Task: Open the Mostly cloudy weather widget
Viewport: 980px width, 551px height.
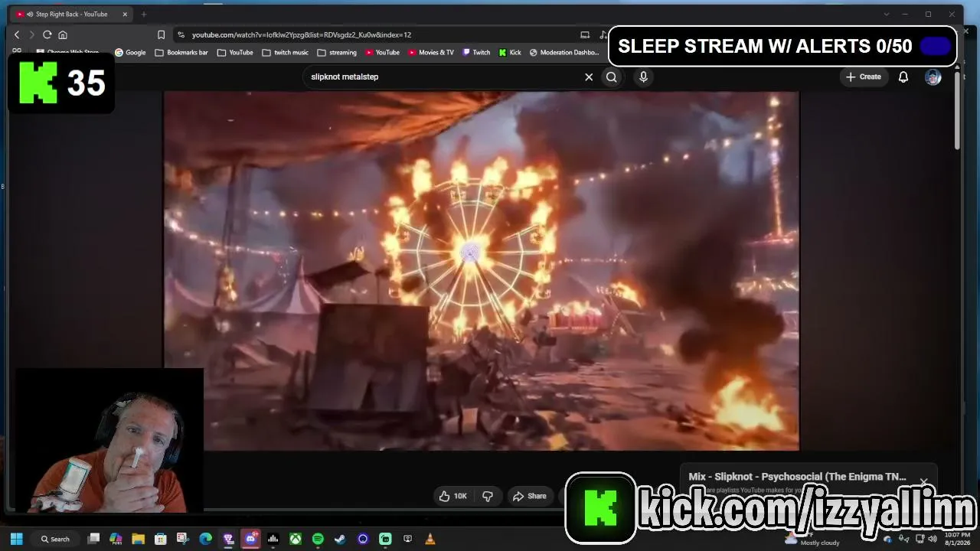Action: pyautogui.click(x=812, y=539)
